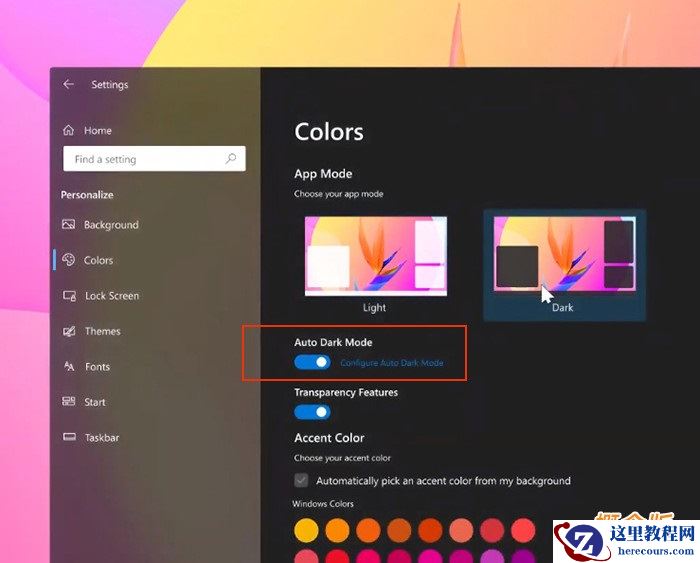The height and width of the screenshot is (563, 700).
Task: Click the Colors palette icon
Action: coord(68,259)
